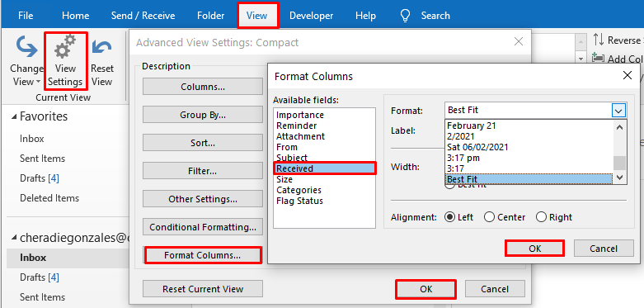Image resolution: width=644 pixels, height=308 pixels.
Task: Open the Format combo box arrow
Action: [x=618, y=110]
